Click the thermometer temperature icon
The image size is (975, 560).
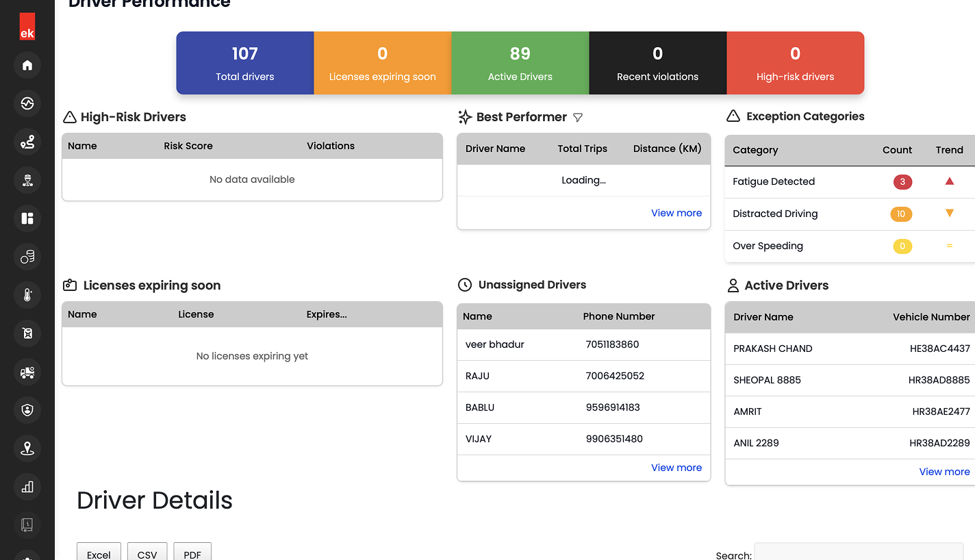(27, 295)
